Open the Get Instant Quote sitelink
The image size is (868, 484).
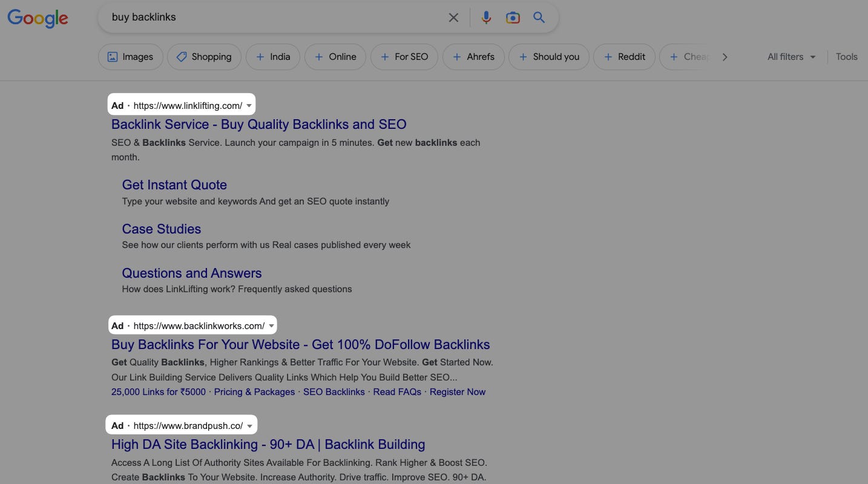click(x=174, y=185)
